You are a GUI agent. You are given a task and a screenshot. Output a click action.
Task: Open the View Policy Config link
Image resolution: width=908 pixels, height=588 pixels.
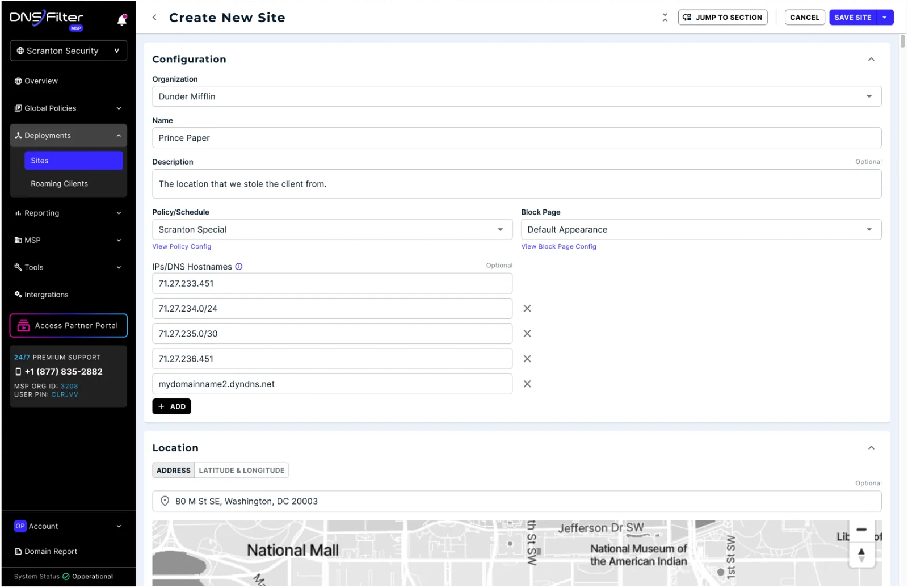point(182,247)
